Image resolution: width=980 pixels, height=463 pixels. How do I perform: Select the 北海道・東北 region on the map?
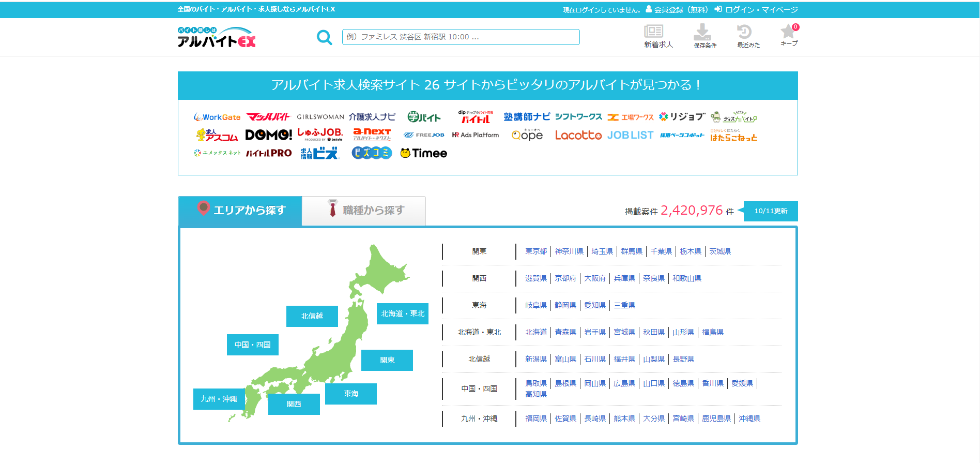(403, 313)
